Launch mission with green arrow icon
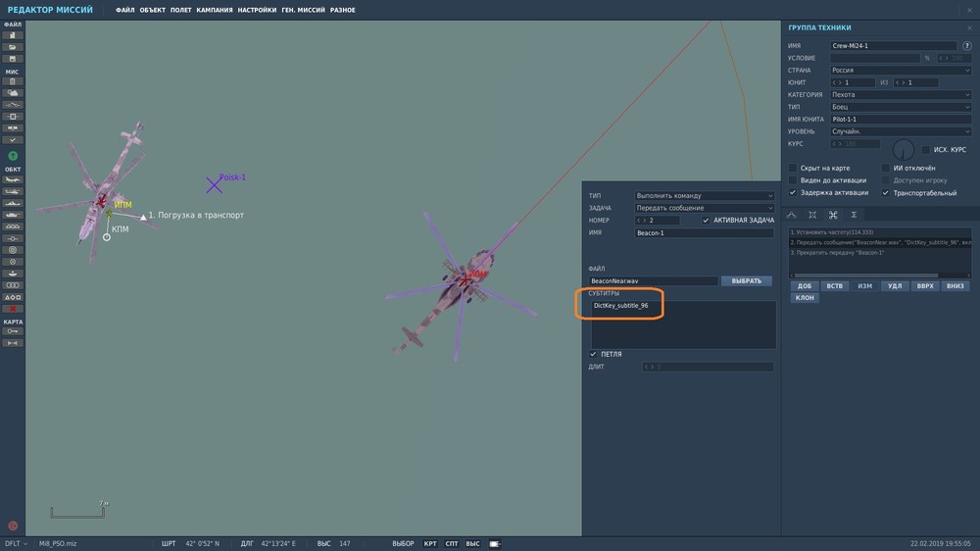The width and height of the screenshot is (980, 551). click(13, 156)
